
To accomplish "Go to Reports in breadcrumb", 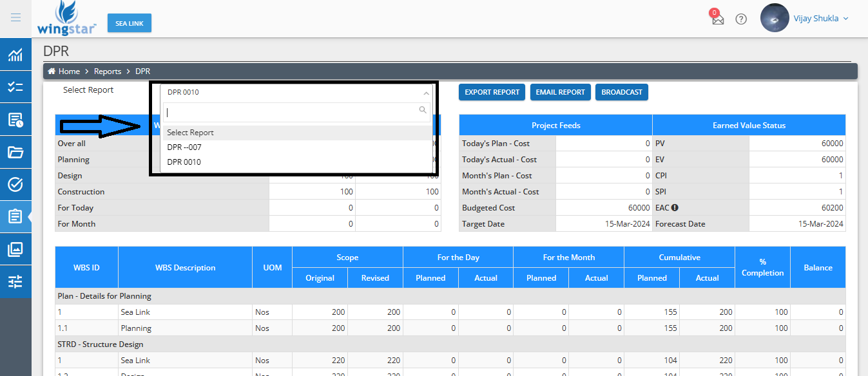I will pyautogui.click(x=108, y=71).
